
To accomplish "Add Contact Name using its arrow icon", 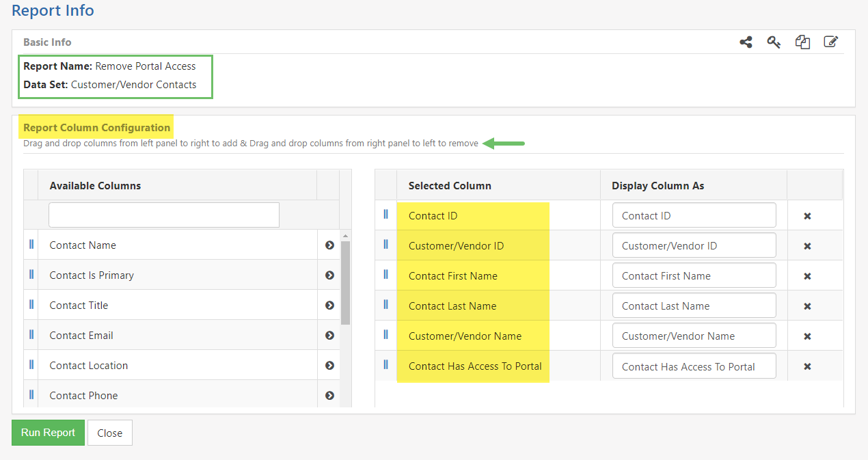I will 329,244.
